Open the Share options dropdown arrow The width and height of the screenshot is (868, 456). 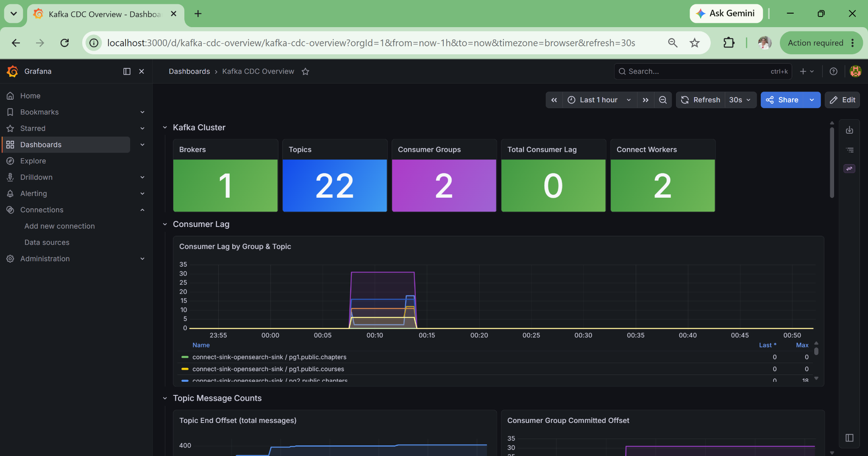[x=812, y=100]
